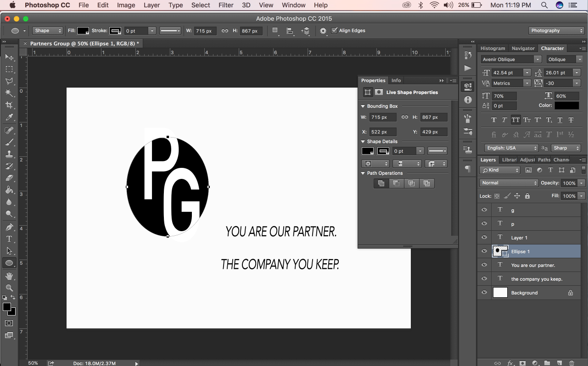The height and width of the screenshot is (366, 588).
Task: Select the Blur tool
Action: (9, 202)
